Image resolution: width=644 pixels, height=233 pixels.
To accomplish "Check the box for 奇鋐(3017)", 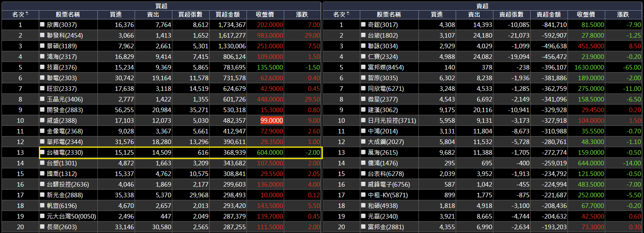I will coord(363,24).
